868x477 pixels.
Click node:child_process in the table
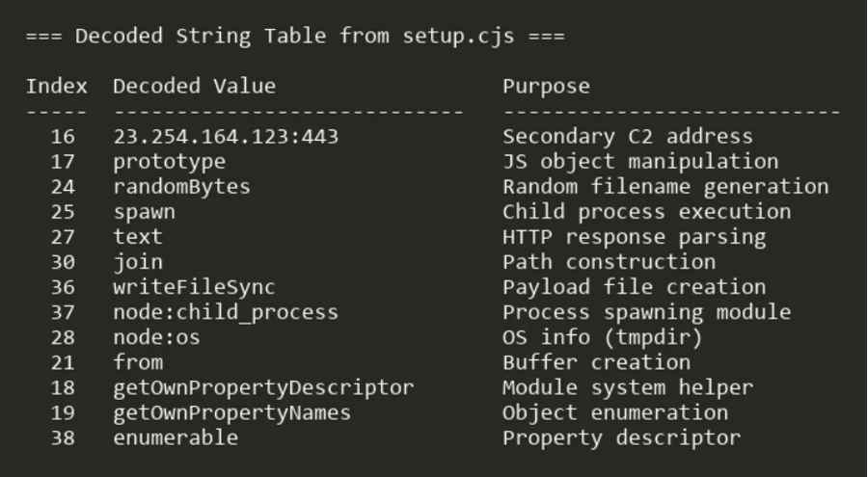(x=226, y=312)
